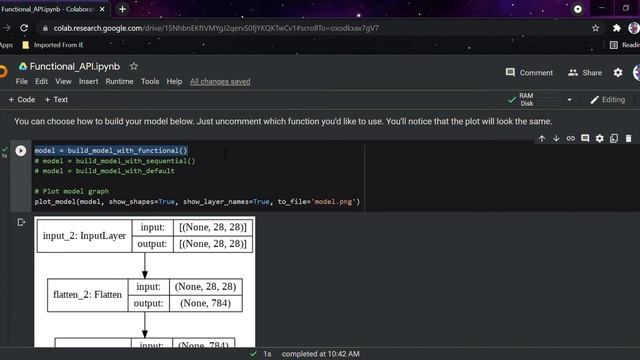Open the Tools menu
The image size is (640, 360).
click(x=150, y=82)
